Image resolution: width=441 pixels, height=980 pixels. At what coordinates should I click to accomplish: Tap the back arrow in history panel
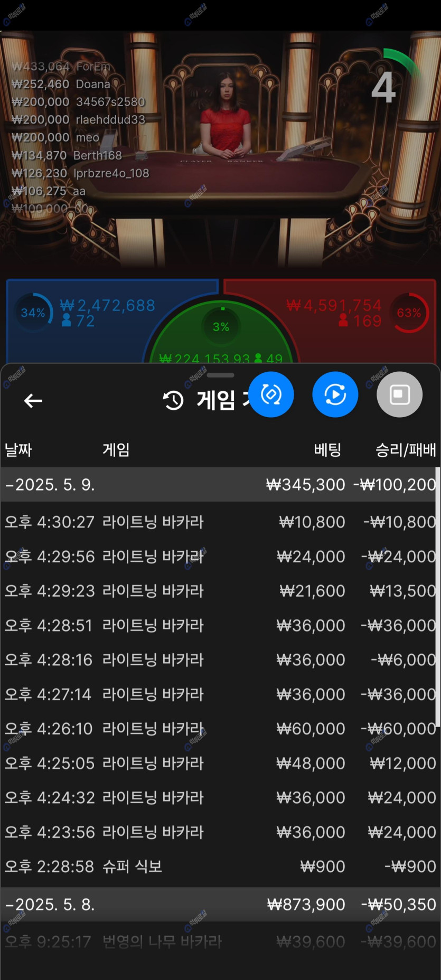coord(33,401)
